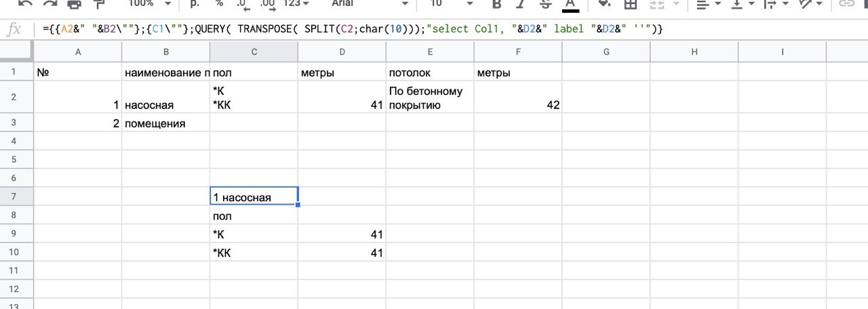This screenshot has height=309, width=868.
Task: Select column H header
Action: (694, 52)
